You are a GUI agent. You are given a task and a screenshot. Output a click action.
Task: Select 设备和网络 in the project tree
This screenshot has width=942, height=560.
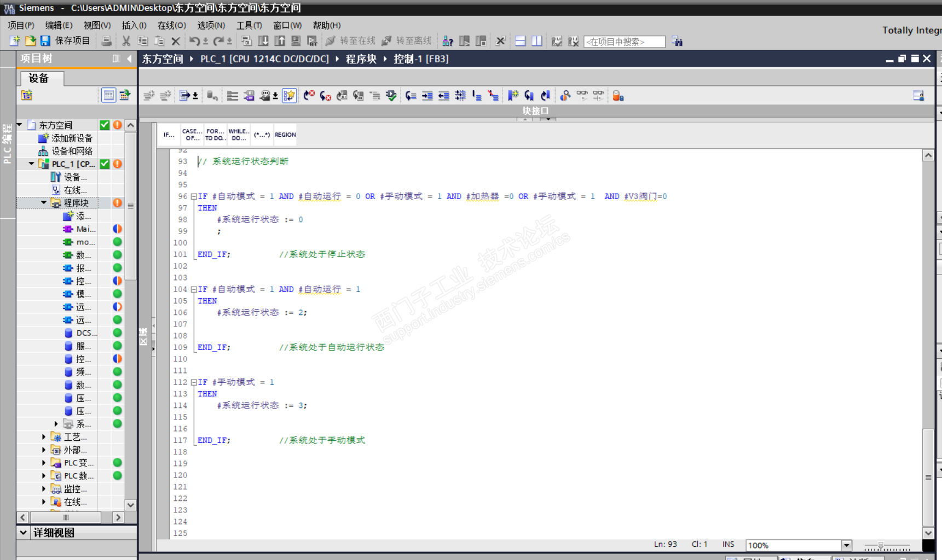[72, 151]
